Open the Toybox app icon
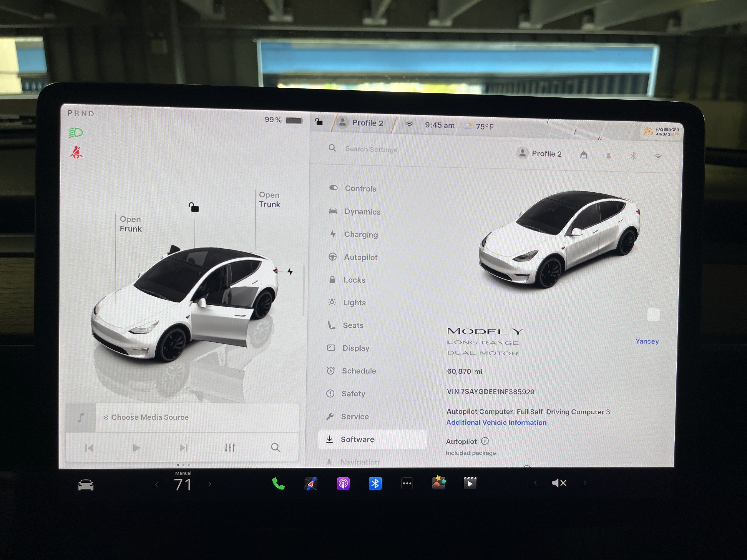The width and height of the screenshot is (747, 560). pyautogui.click(x=439, y=483)
